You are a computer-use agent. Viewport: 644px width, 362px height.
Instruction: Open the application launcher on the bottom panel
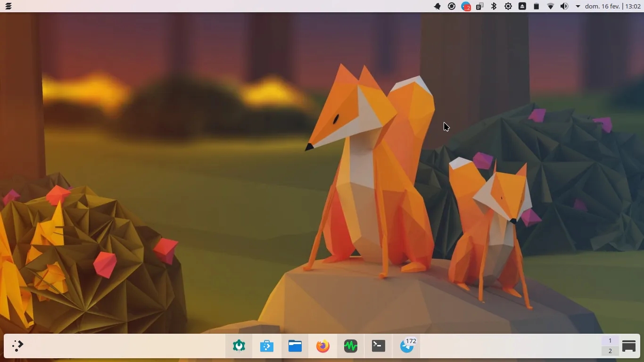point(17,346)
